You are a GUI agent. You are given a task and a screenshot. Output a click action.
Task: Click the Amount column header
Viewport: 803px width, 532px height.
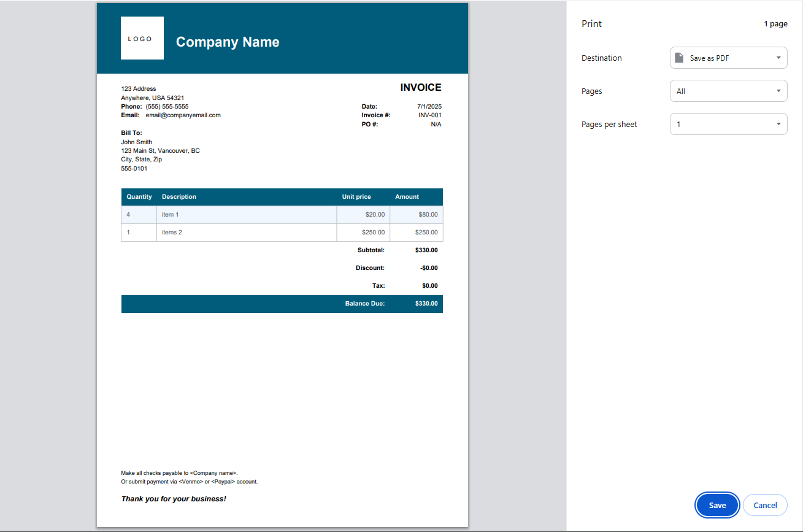pos(407,197)
